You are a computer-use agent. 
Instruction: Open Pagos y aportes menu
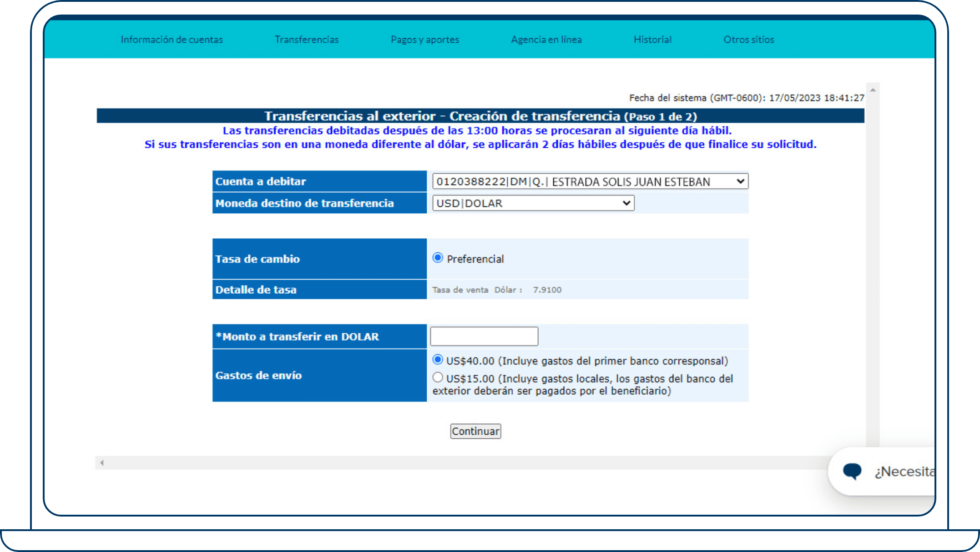click(425, 40)
